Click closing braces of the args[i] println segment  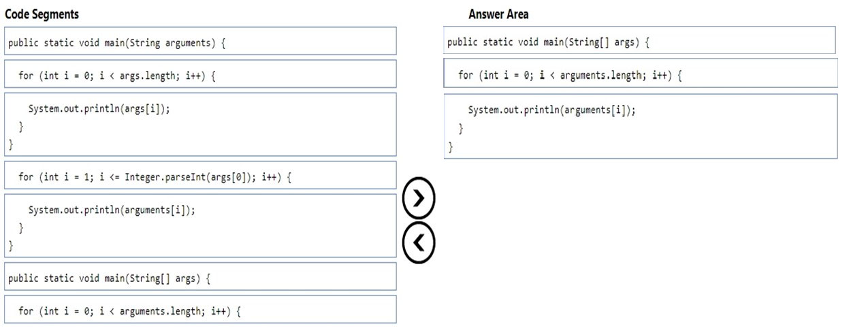tap(15, 135)
